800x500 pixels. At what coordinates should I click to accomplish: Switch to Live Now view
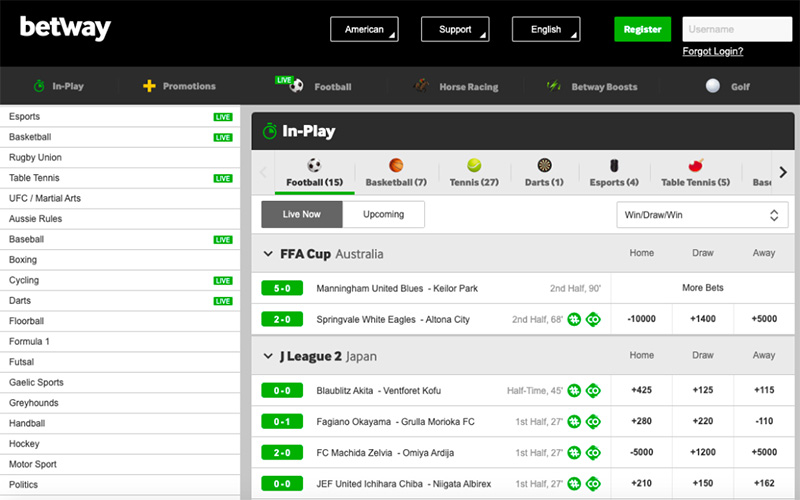pos(302,214)
